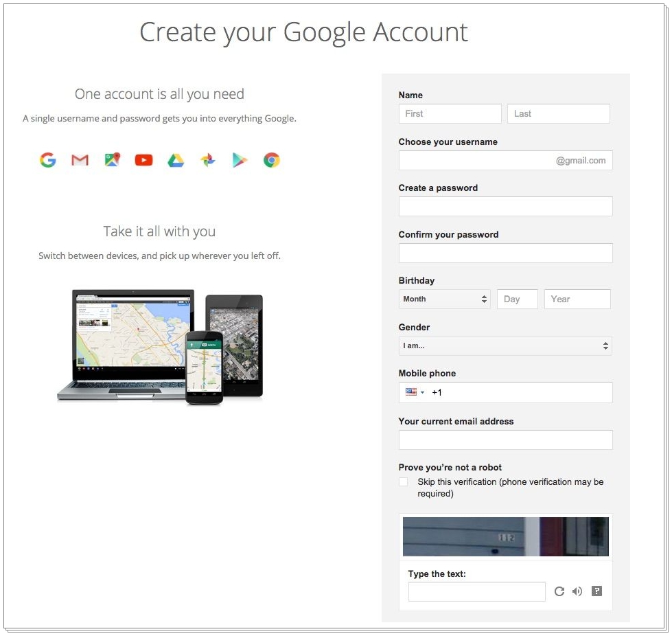Screen dimensions: 672x636
Task: Click the Gmail envelope icon
Action: pos(80,161)
